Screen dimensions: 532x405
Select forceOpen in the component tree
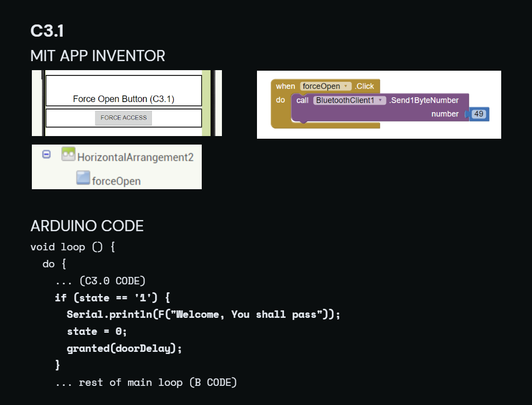click(x=116, y=181)
